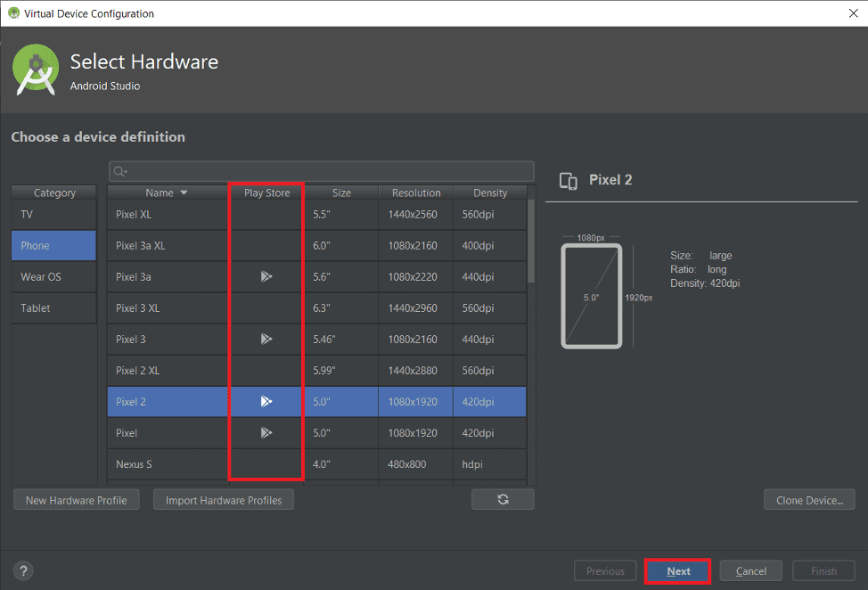
Task: Click the Play Store icon for Pixel 3
Action: tap(266, 339)
